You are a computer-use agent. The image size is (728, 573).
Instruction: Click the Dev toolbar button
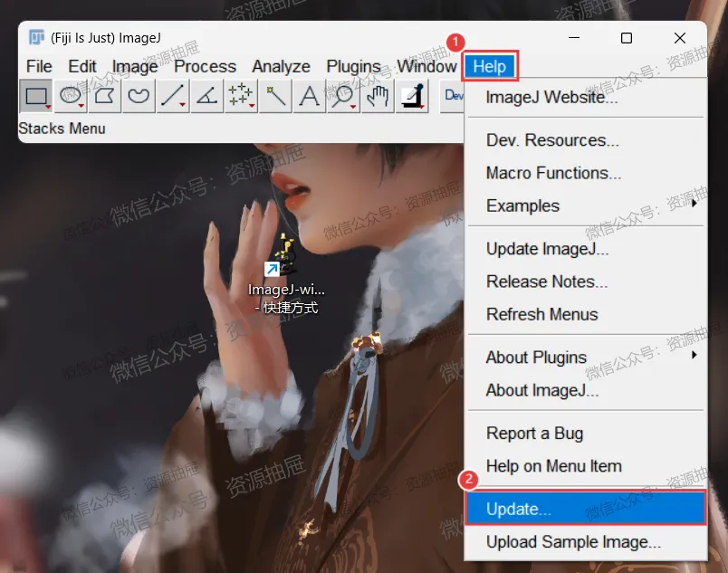[x=453, y=96]
